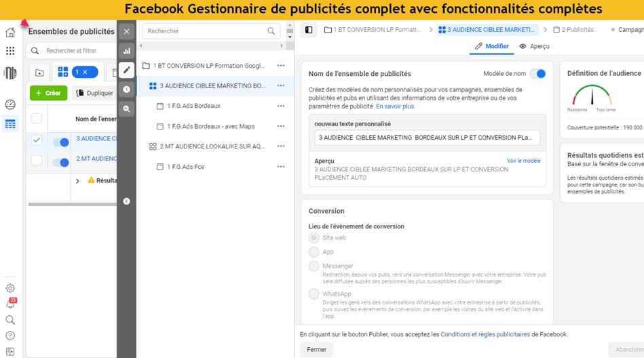644x358 pixels.
Task: Tick the select-all header checkbox
Action: pyautogui.click(x=37, y=118)
